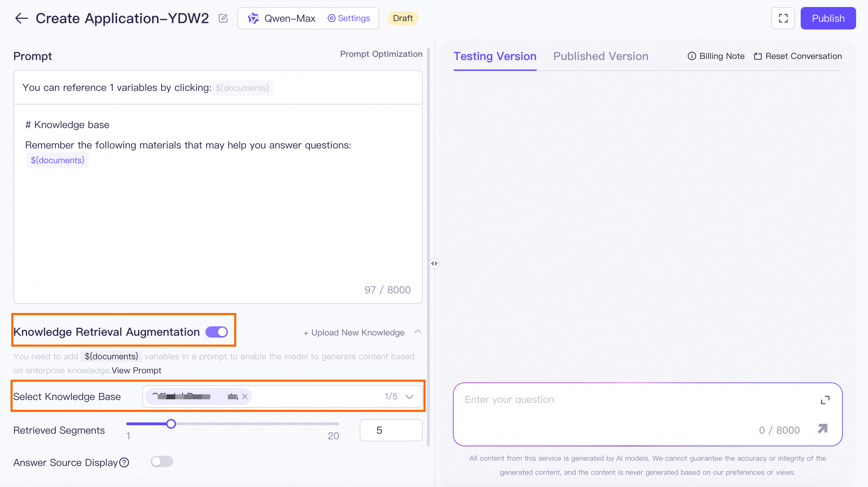Click the 97 / 8000 character counter

tap(387, 290)
